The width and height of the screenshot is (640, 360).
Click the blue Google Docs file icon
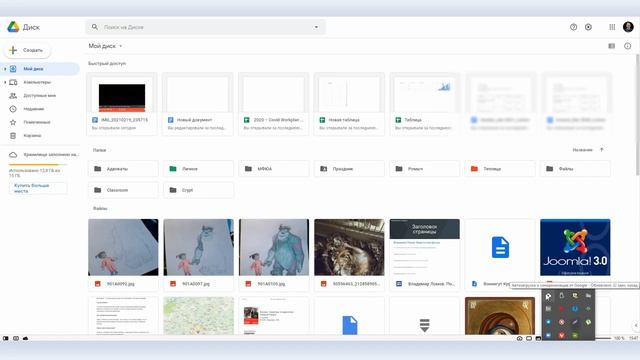tap(500, 247)
